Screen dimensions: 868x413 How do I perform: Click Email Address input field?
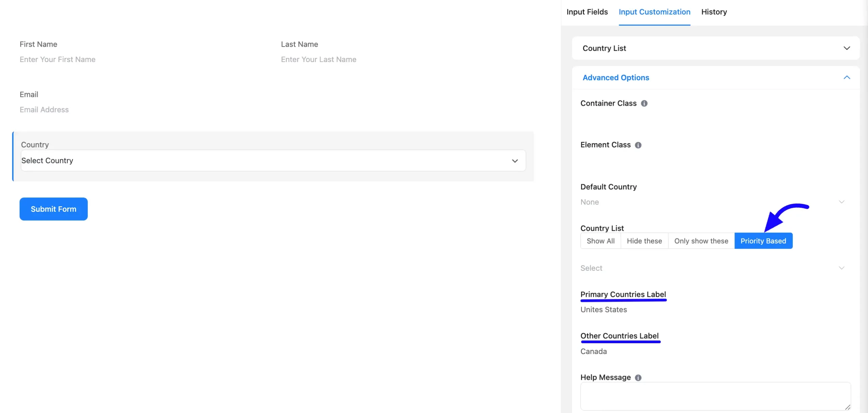[273, 110]
